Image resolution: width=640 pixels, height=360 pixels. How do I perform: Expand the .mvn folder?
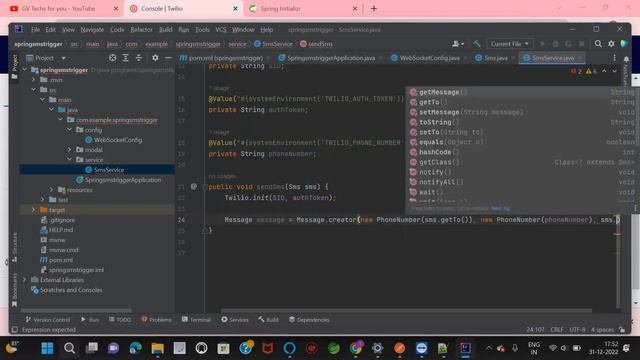(33, 80)
